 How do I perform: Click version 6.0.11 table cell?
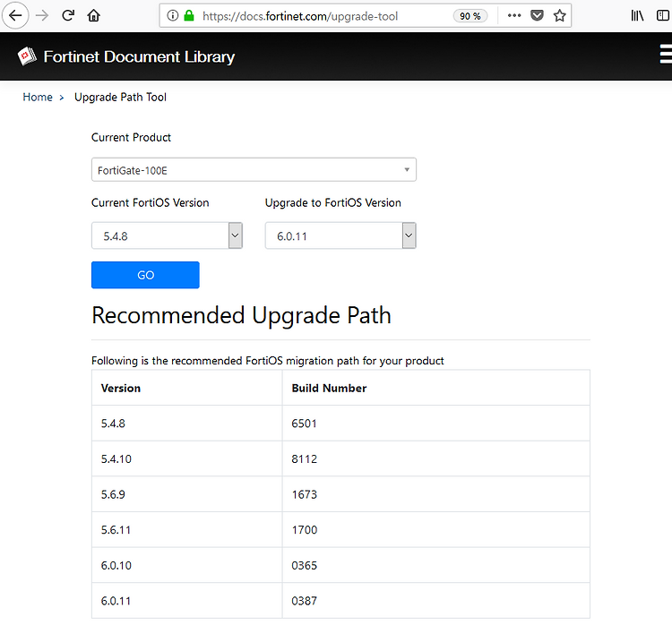coord(187,601)
